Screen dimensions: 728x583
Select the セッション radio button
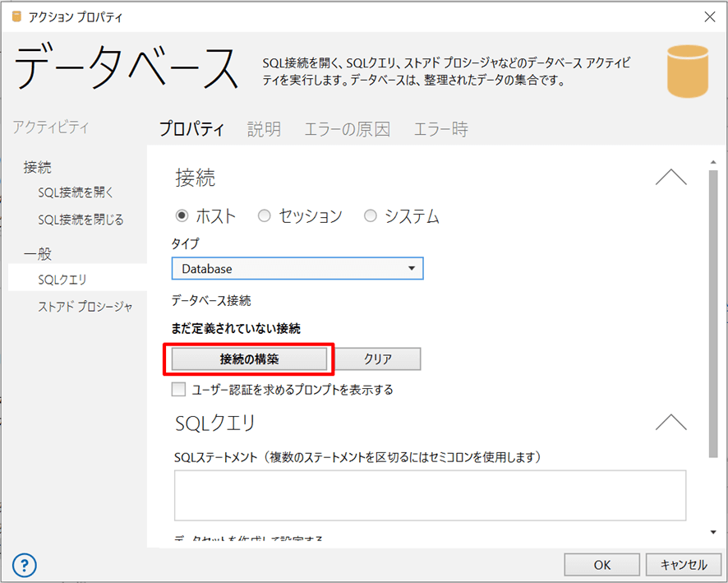click(x=265, y=215)
